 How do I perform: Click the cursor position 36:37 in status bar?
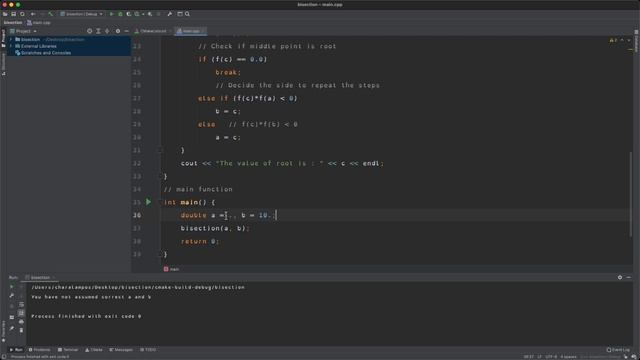[x=529, y=357]
